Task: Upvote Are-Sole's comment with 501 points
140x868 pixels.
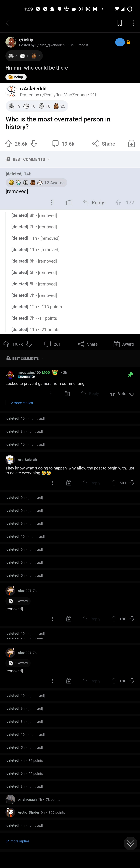Action: [x=114, y=483]
